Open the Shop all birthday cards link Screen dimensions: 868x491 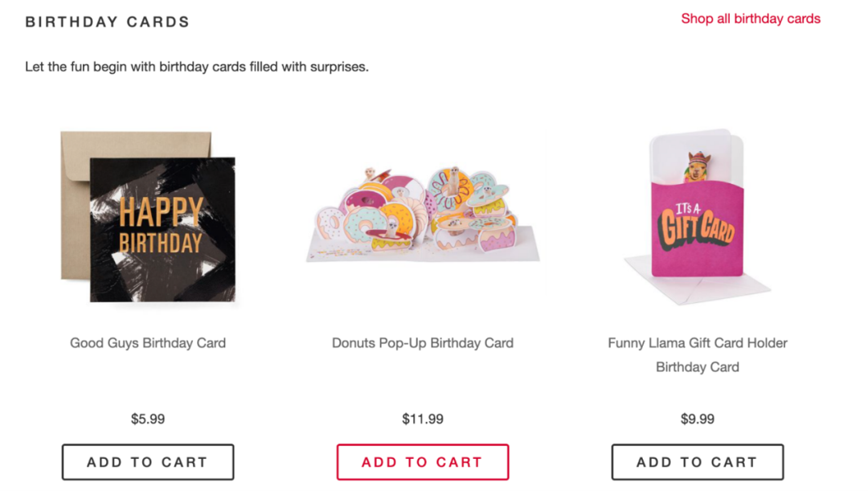tap(750, 18)
